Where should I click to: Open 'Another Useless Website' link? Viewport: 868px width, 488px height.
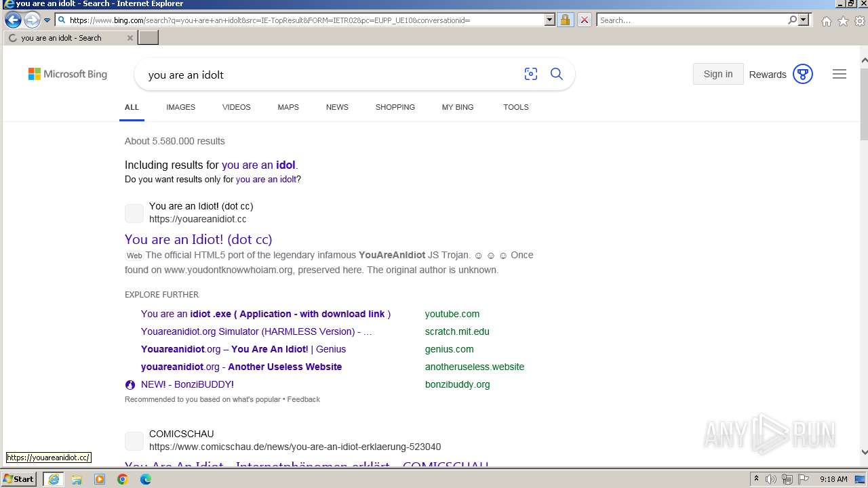point(241,367)
